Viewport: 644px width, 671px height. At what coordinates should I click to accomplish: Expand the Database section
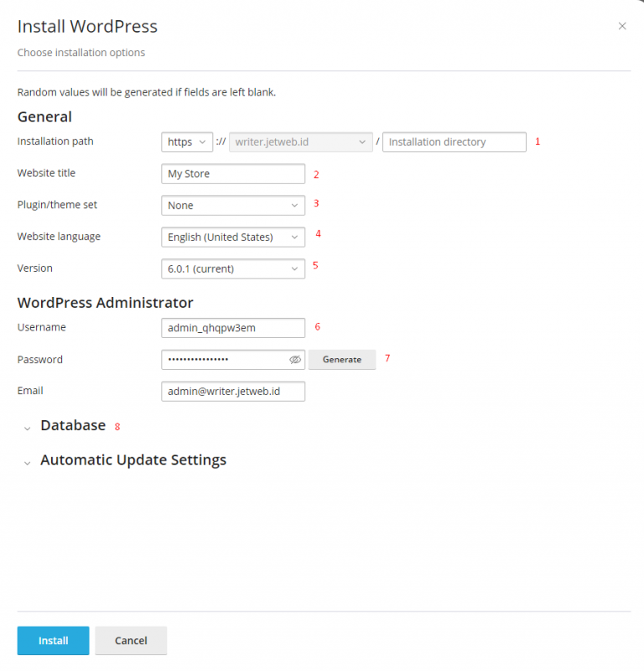tap(73, 425)
